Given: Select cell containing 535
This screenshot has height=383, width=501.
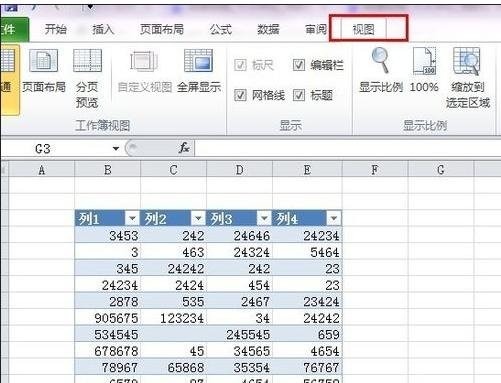Looking at the screenshot, I should (x=173, y=301).
